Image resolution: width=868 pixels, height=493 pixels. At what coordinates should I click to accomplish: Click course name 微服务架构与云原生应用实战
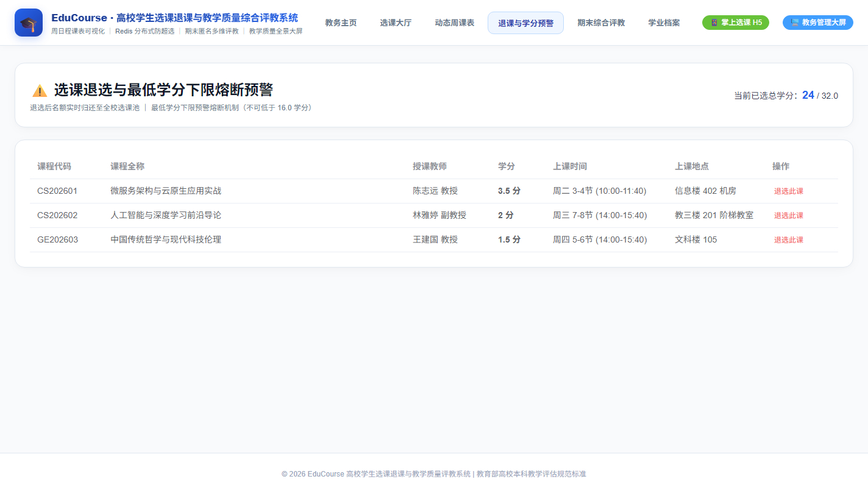tap(166, 191)
